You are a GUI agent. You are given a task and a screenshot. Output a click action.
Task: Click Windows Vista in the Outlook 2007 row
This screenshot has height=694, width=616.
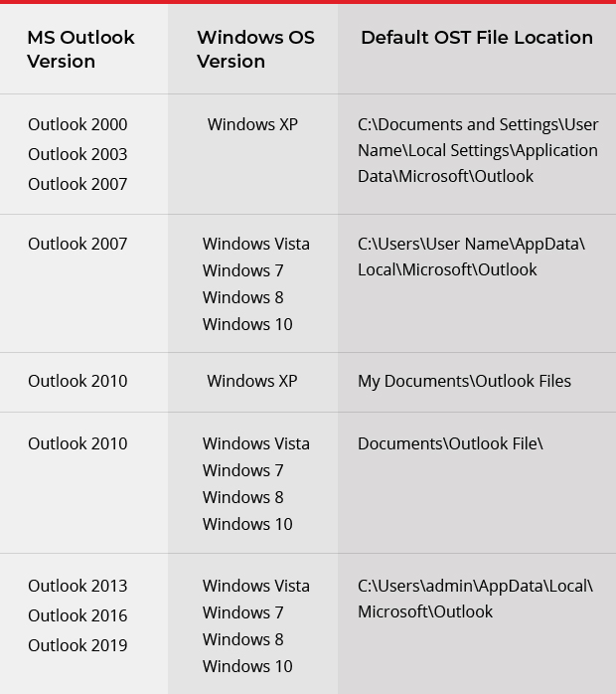point(256,244)
